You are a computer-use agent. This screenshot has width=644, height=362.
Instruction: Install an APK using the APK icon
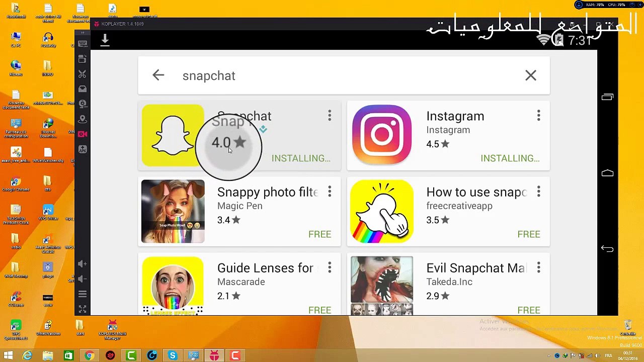coord(83,149)
